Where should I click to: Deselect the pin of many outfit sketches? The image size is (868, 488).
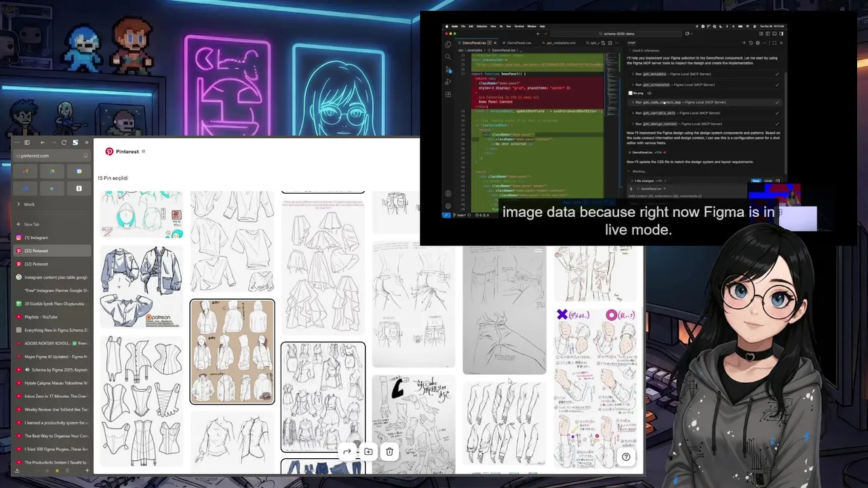(x=323, y=397)
